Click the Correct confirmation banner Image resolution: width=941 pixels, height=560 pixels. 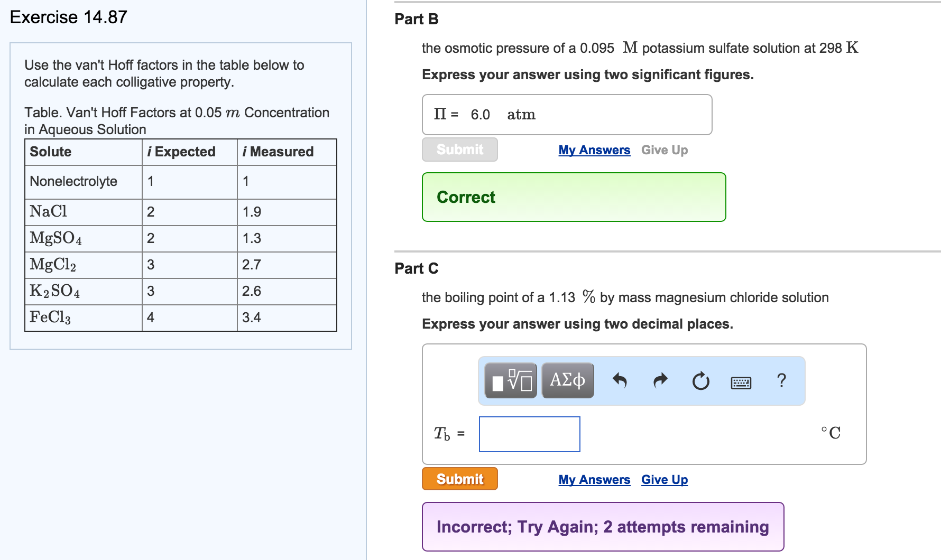point(574,197)
